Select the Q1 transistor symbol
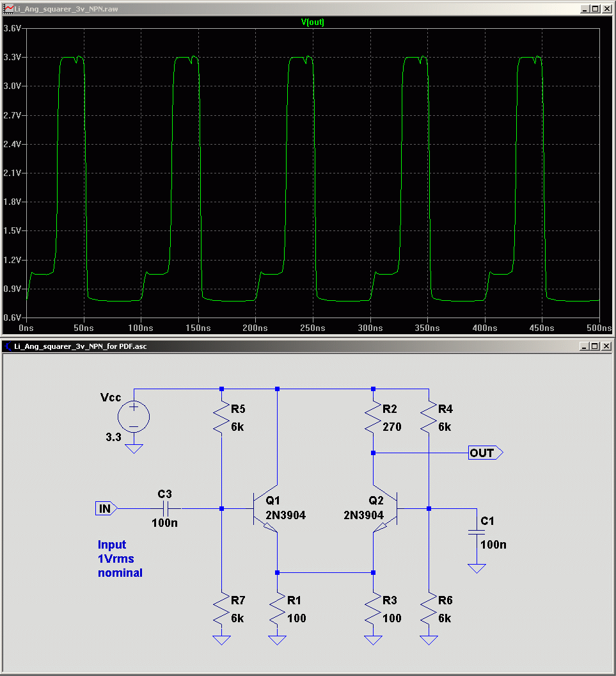 click(265, 509)
